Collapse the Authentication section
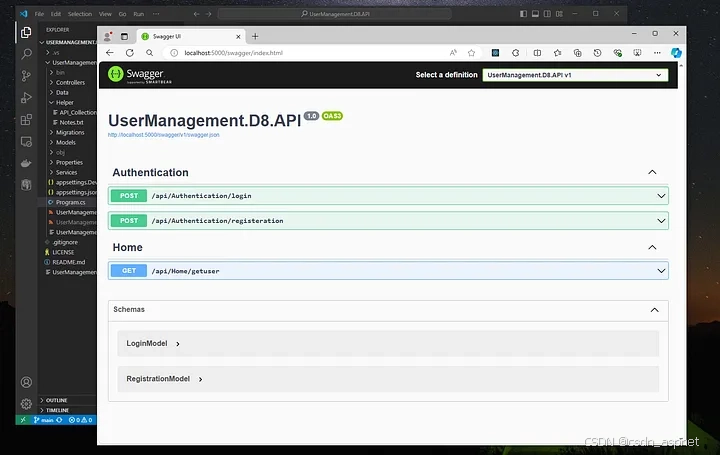720x455 pixels. click(652, 172)
